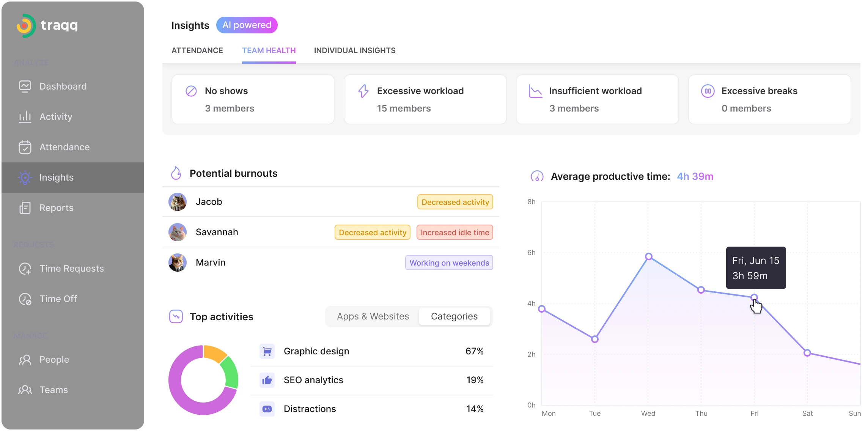Switch to the ATTENDANCE tab

[x=197, y=50]
